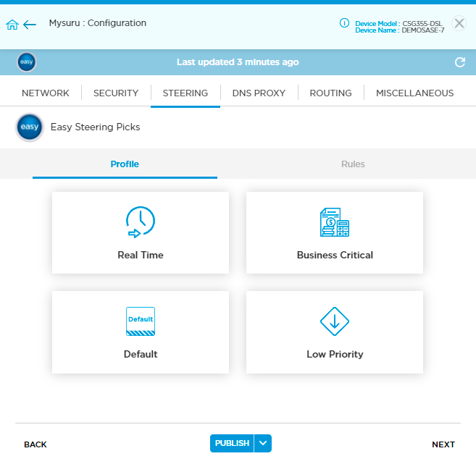Click the Easy Steering Picks logo

point(29,127)
